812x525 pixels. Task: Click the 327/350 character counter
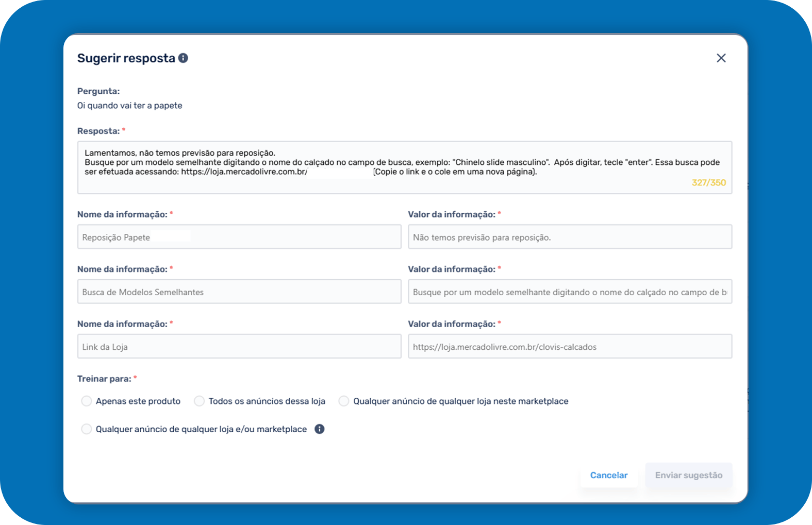coord(708,183)
